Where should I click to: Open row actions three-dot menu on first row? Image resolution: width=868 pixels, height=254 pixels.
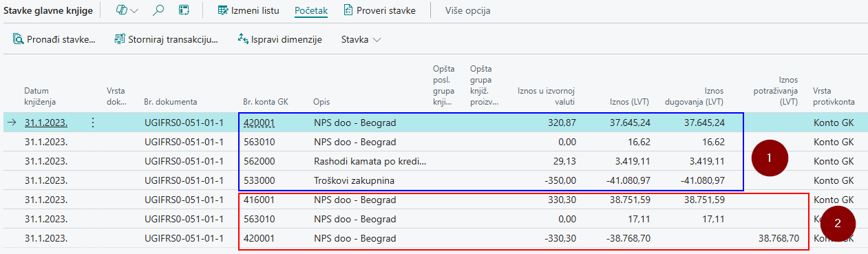(93, 123)
